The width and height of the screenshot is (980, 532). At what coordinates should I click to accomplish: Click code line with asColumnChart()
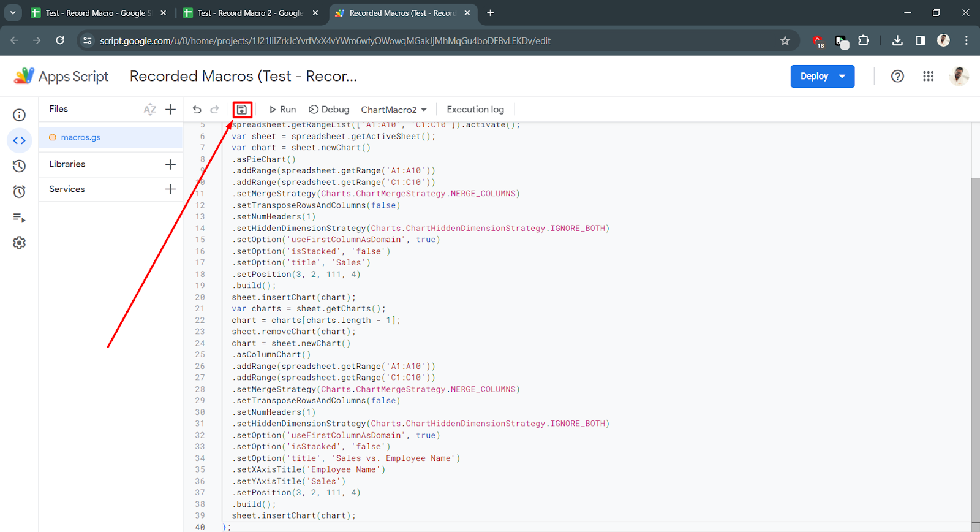271,355
